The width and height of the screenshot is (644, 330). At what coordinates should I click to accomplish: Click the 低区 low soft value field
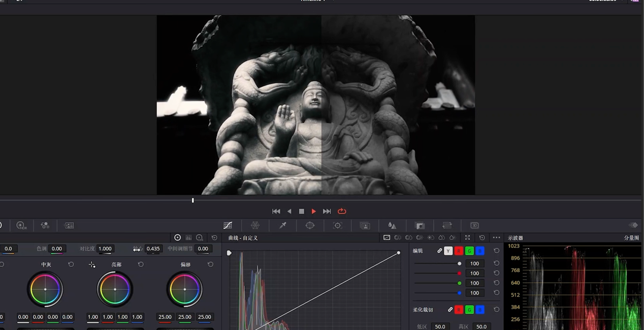click(440, 326)
